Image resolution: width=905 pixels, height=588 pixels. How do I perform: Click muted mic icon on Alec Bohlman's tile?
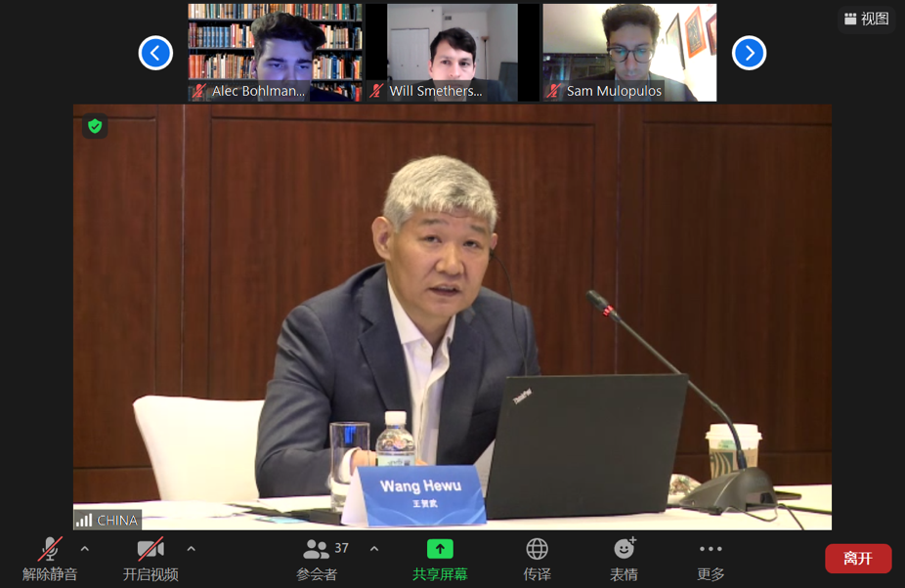199,91
